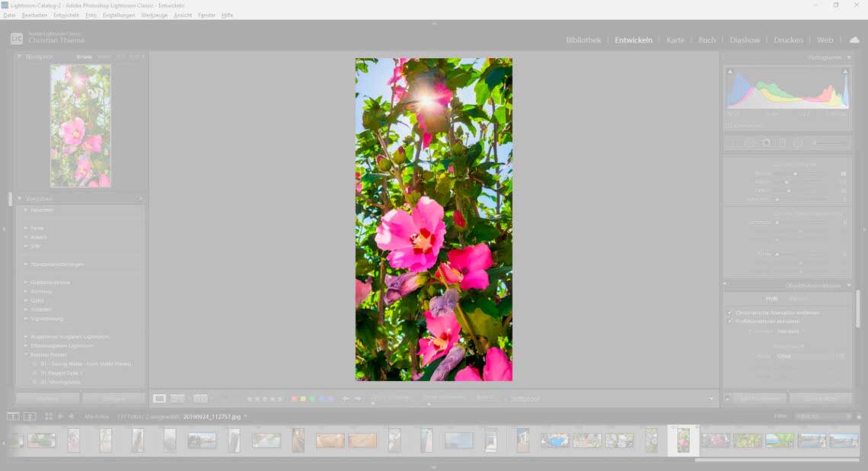Click the next photo arrow in toolbar
868x471 pixels.
click(x=357, y=399)
